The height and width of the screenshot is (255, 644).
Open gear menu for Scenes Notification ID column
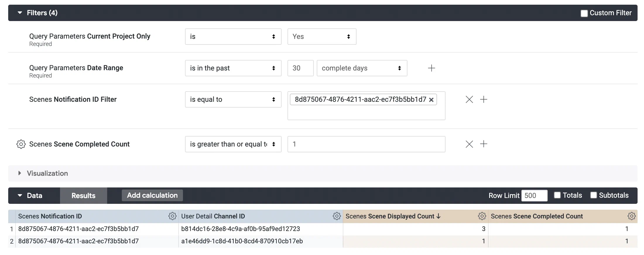[172, 216]
